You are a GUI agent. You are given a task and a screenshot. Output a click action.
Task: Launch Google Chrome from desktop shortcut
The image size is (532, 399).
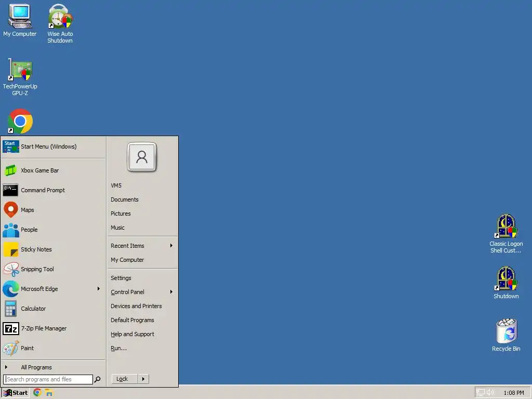(20, 121)
